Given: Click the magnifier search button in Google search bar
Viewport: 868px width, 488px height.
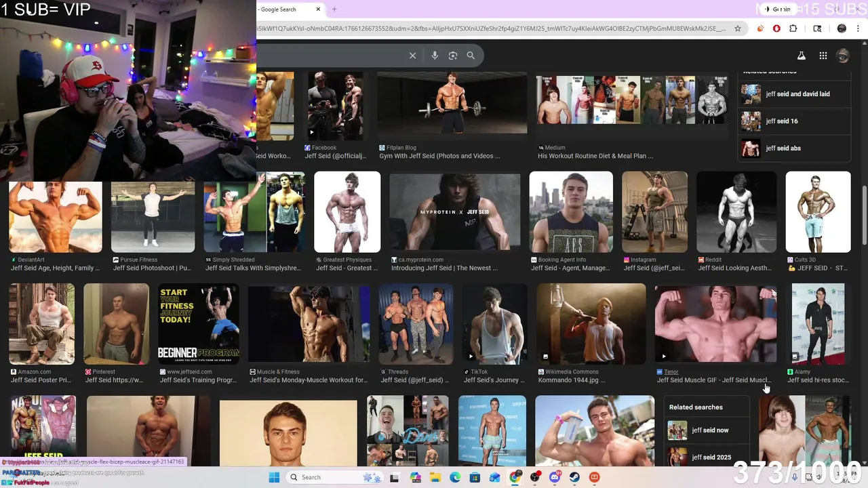Looking at the screenshot, I should click(471, 56).
